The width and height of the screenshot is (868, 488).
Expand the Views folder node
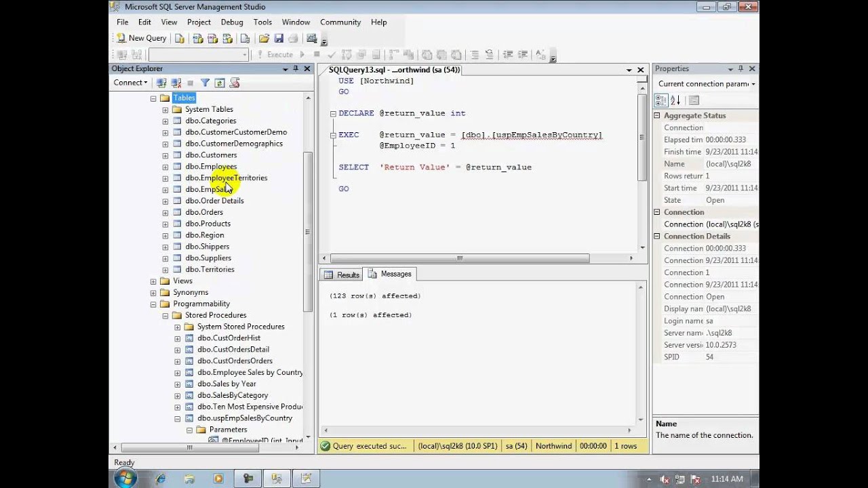(x=153, y=281)
